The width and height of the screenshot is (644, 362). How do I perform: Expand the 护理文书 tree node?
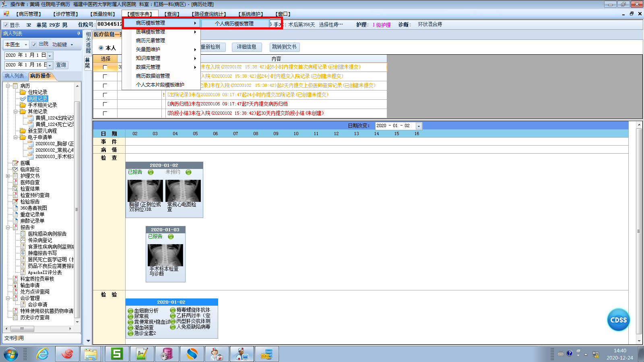[8, 176]
